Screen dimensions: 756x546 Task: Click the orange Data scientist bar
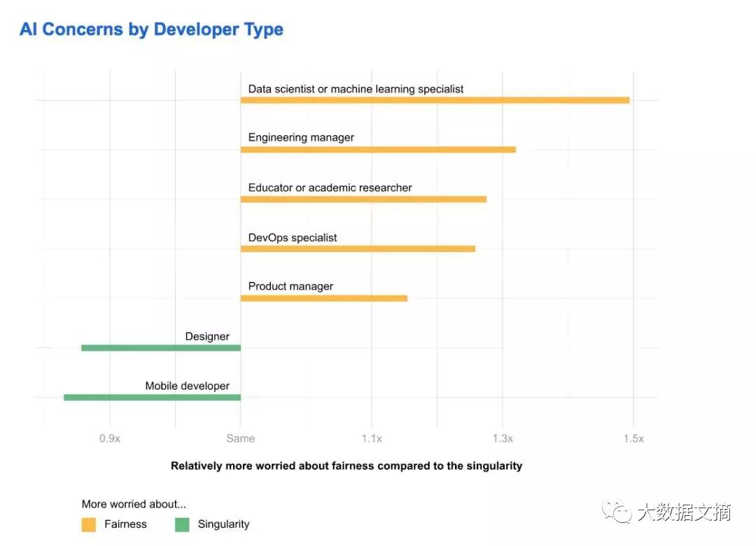click(435, 100)
